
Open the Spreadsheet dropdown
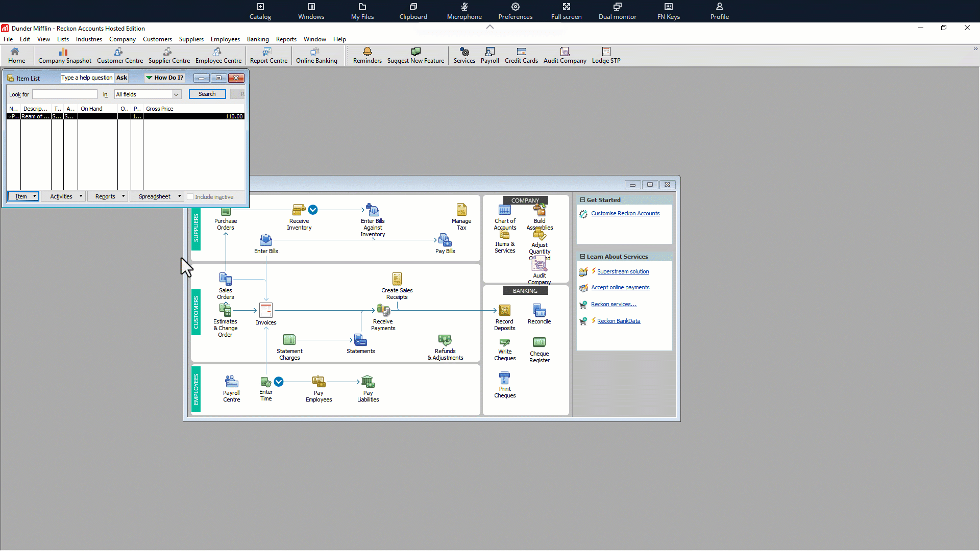[x=157, y=196]
